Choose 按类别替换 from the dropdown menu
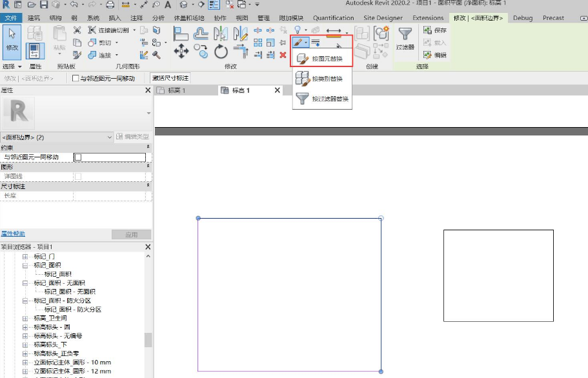This screenshot has width=588, height=378. tap(322, 79)
